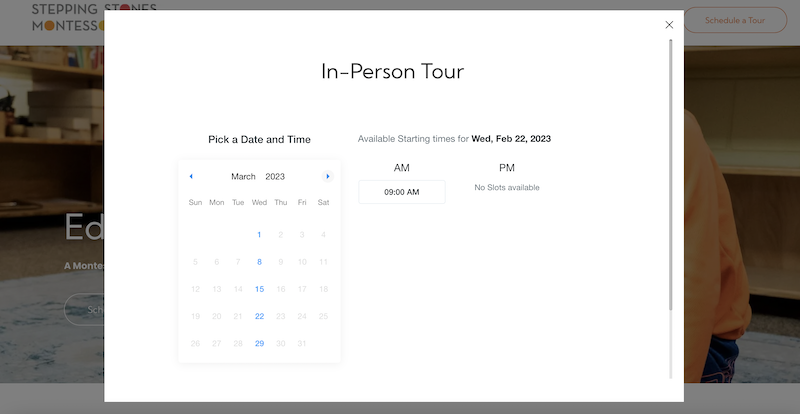The image size is (800, 414).
Task: Close the In-Person Tour dialog
Action: tap(669, 25)
